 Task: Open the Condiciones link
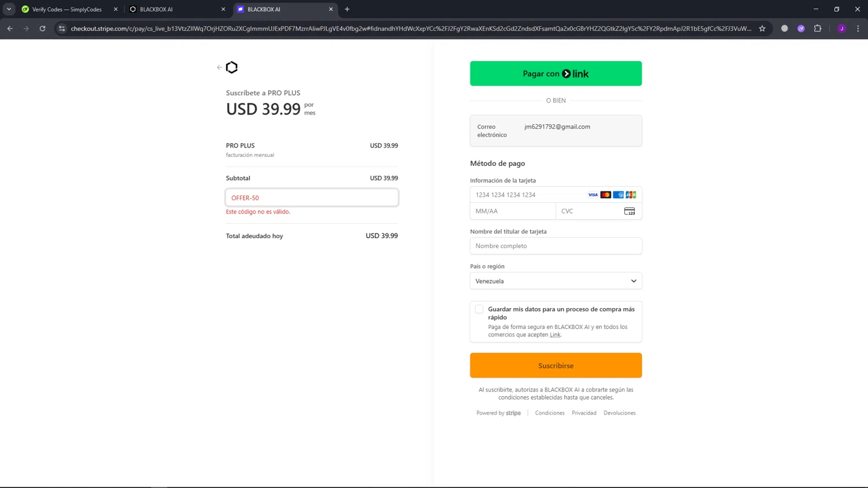[x=550, y=413]
